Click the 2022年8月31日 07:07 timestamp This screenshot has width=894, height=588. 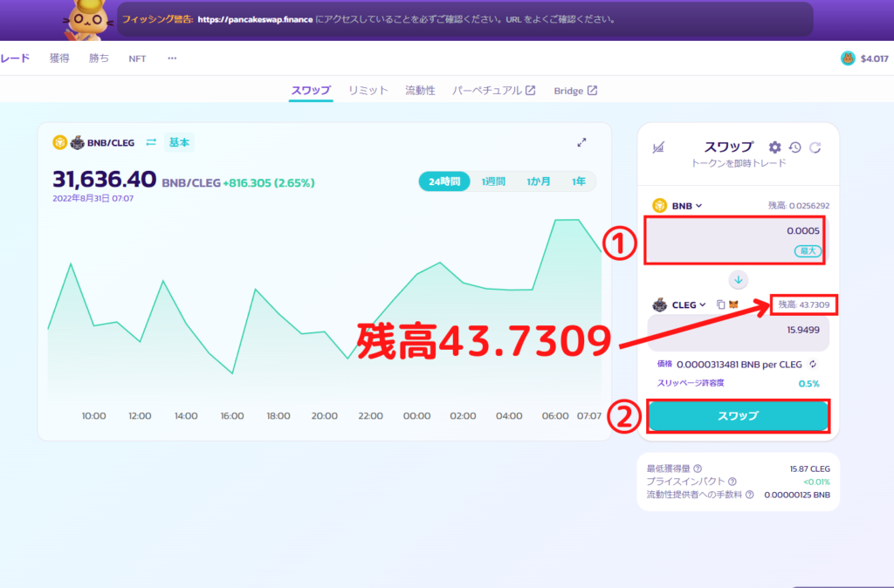click(x=93, y=198)
